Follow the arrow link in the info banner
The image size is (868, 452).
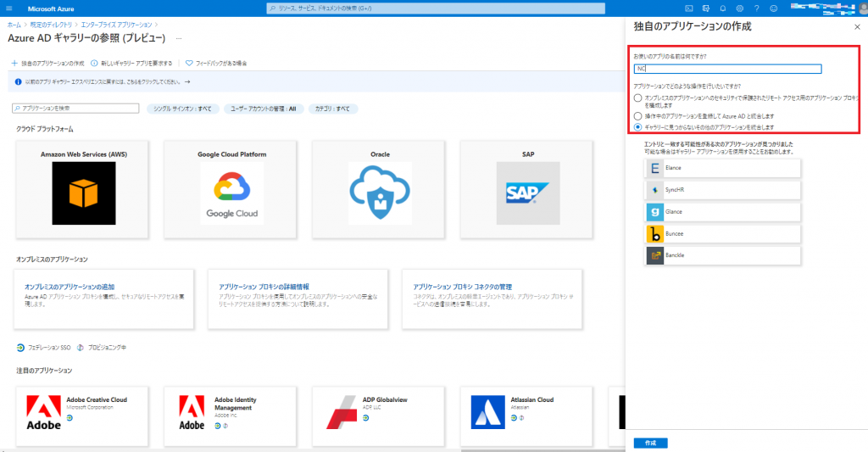click(x=187, y=82)
